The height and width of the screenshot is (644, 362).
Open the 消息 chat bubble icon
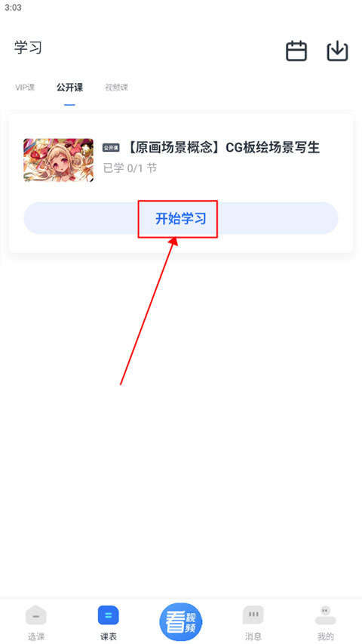coord(253,615)
